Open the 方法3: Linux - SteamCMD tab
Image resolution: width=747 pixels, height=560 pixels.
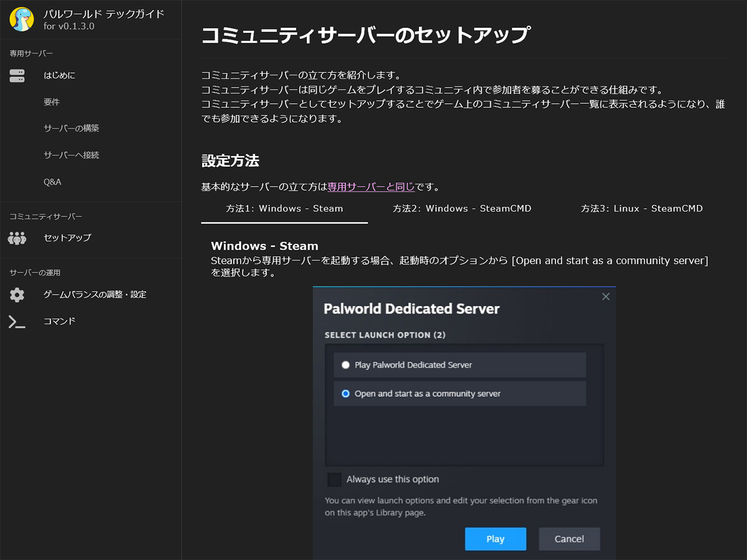tap(641, 209)
